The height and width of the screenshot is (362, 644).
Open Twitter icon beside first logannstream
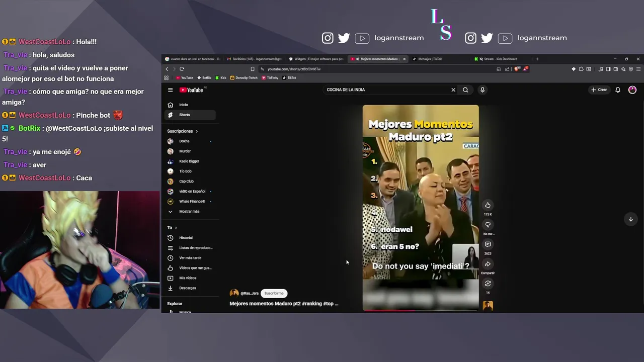[x=344, y=38]
